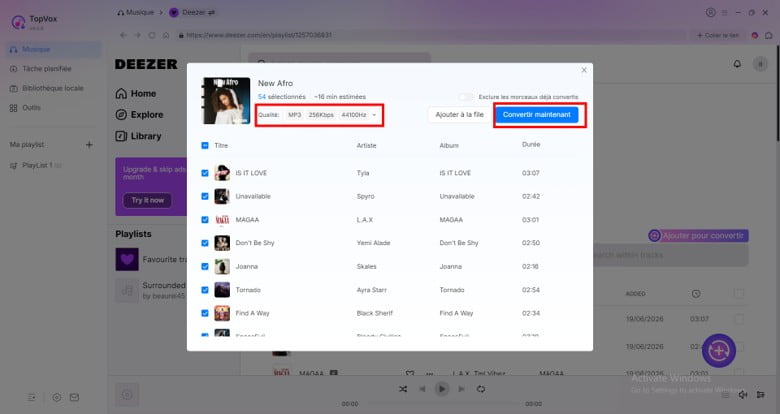Toggle the select-all Titre checkbox
The image size is (780, 414).
pos(205,145)
